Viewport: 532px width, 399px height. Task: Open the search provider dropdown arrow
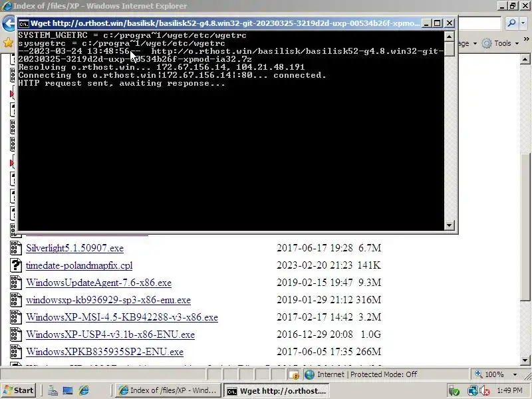523,23
